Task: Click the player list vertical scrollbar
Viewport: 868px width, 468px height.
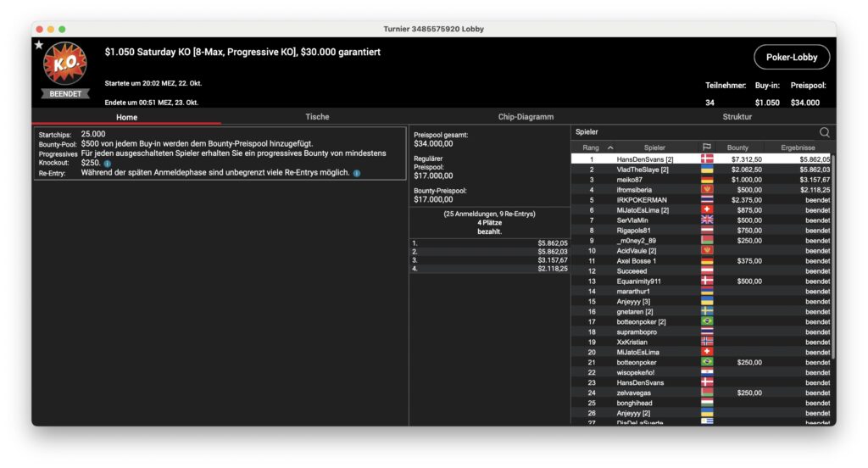Action: (832, 254)
